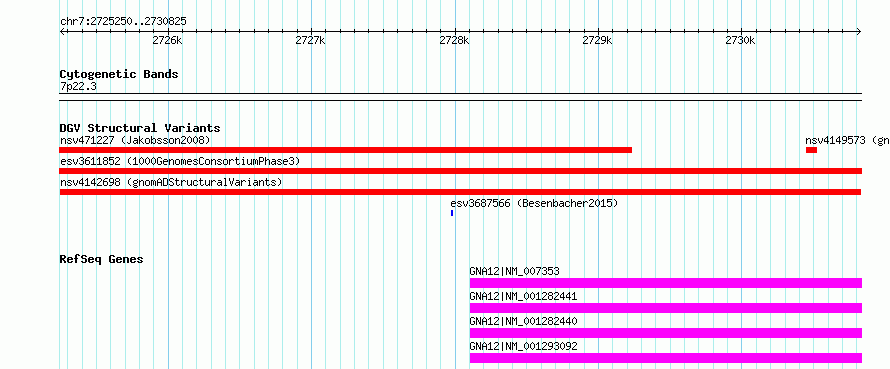Select the red esv3611852 variant bar
Viewport: 890px width, 369px height.
tap(461, 171)
